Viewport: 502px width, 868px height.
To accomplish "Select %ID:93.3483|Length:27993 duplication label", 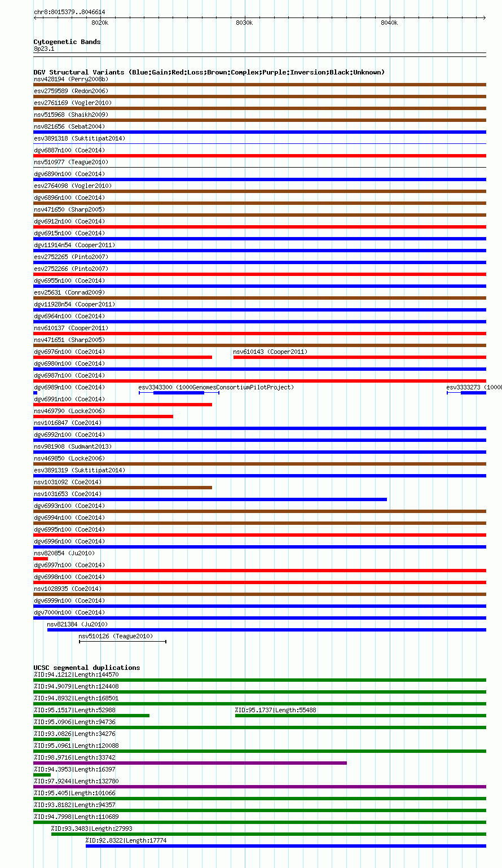I will tap(92, 828).
